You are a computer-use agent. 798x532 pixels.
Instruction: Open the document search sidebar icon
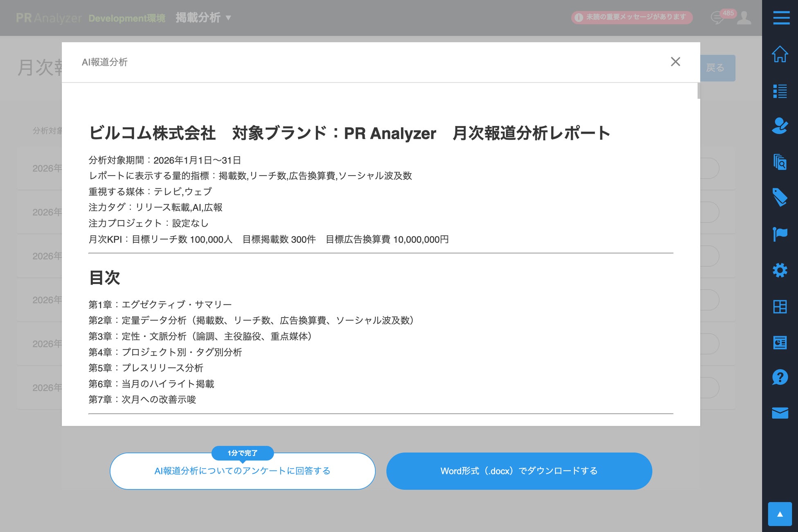(x=780, y=162)
